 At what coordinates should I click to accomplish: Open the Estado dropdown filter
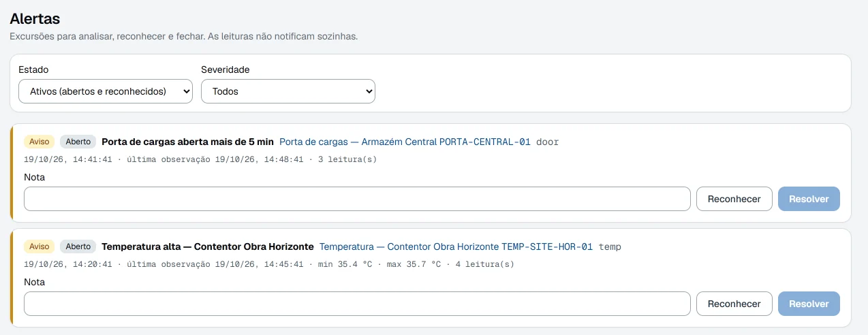(106, 91)
